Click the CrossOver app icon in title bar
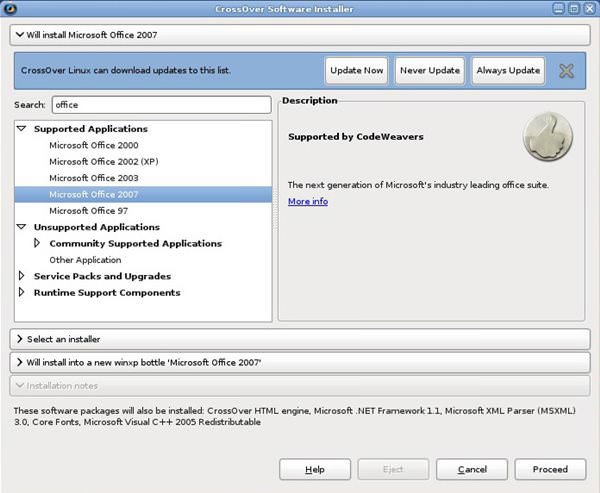 pos(9,8)
